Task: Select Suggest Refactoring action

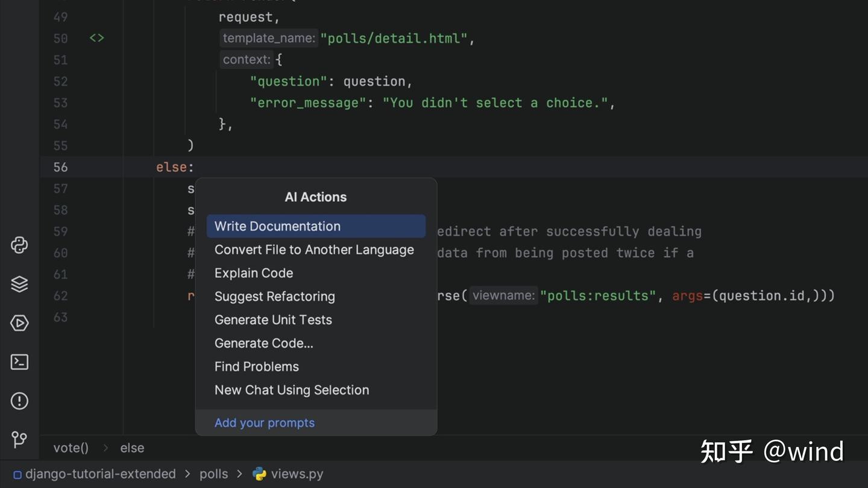Action: point(275,296)
